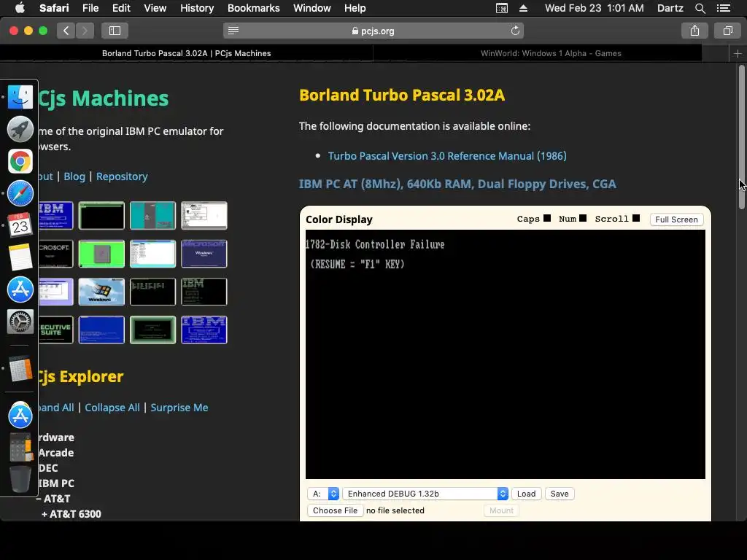Image resolution: width=747 pixels, height=560 pixels.
Task: Go forward with Safari forward arrow
Action: [x=85, y=31]
